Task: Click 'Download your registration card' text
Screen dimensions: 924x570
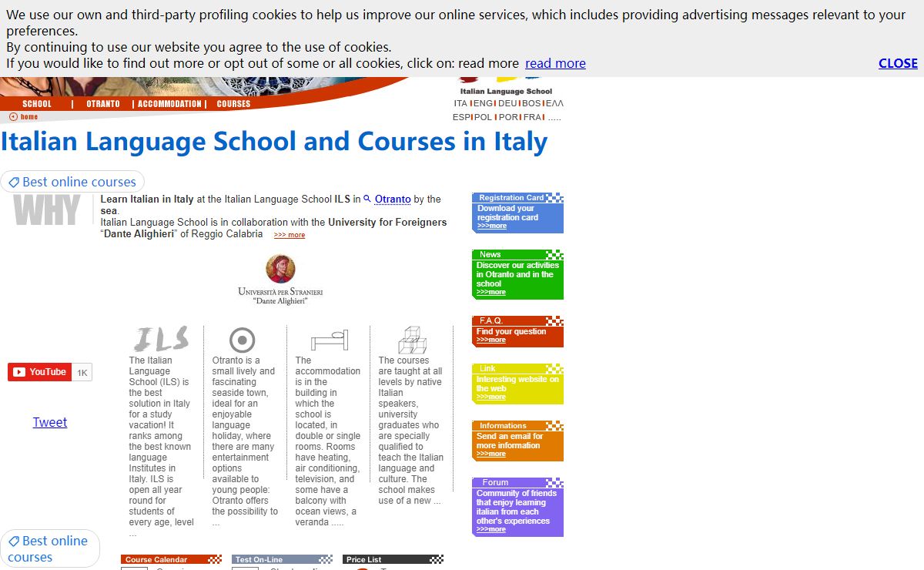Action: click(507, 213)
